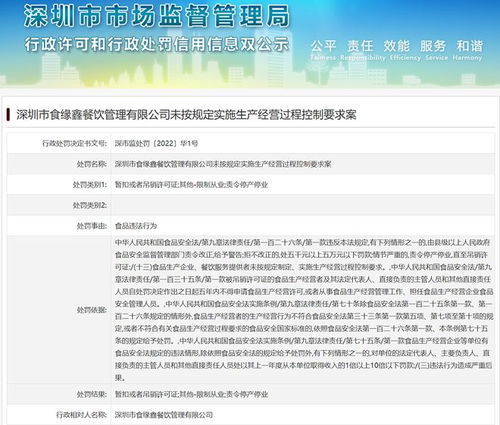
Task: Click the 和谐 slogan word in banner
Action: [x=470, y=46]
